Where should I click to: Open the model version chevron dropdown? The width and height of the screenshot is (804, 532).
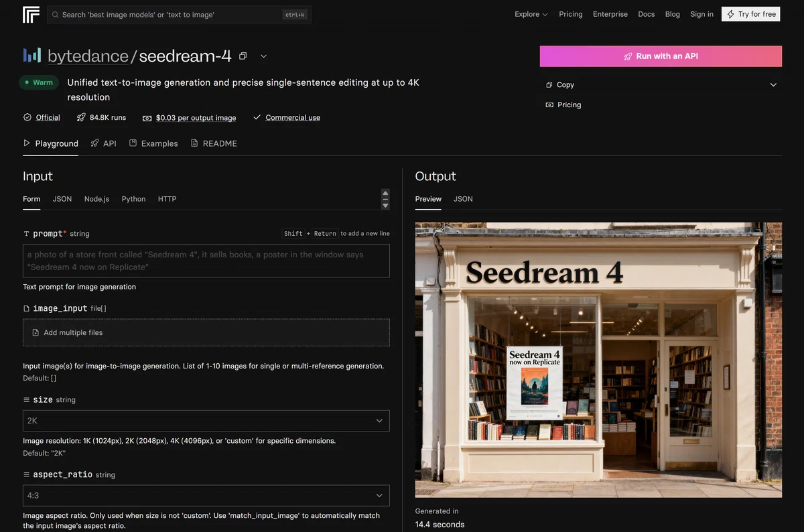(x=263, y=56)
